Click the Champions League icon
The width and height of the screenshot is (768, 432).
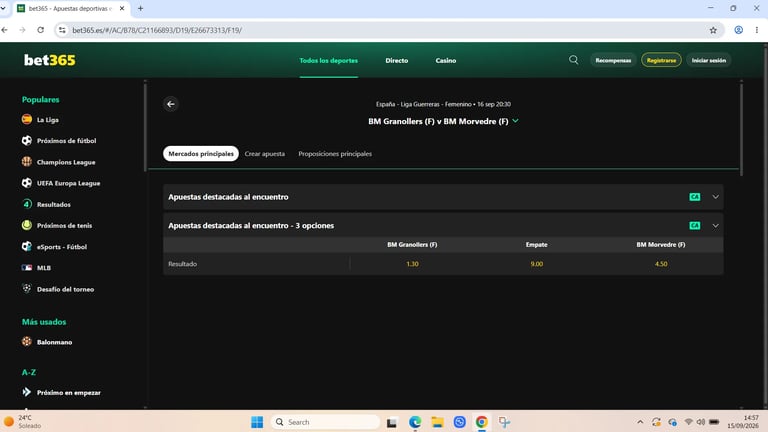coord(27,162)
